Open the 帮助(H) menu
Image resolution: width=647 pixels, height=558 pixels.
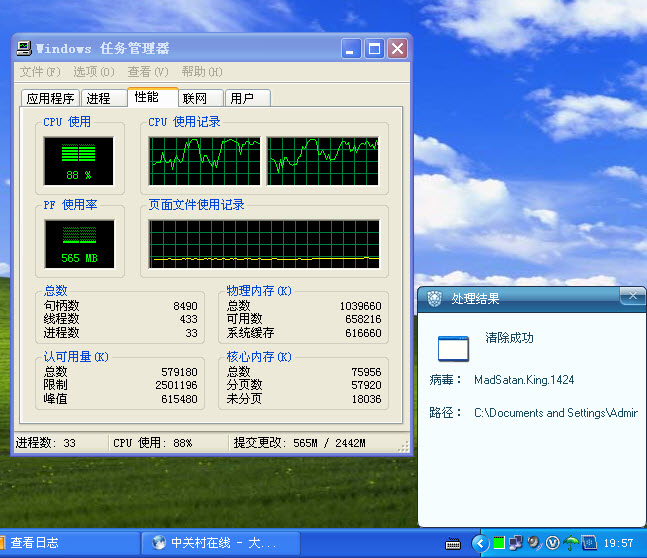[x=202, y=72]
